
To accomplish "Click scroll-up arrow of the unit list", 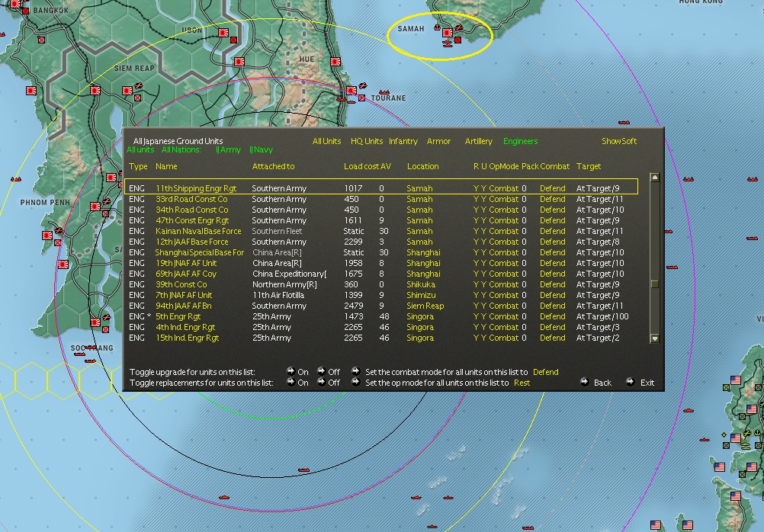I will [x=655, y=178].
